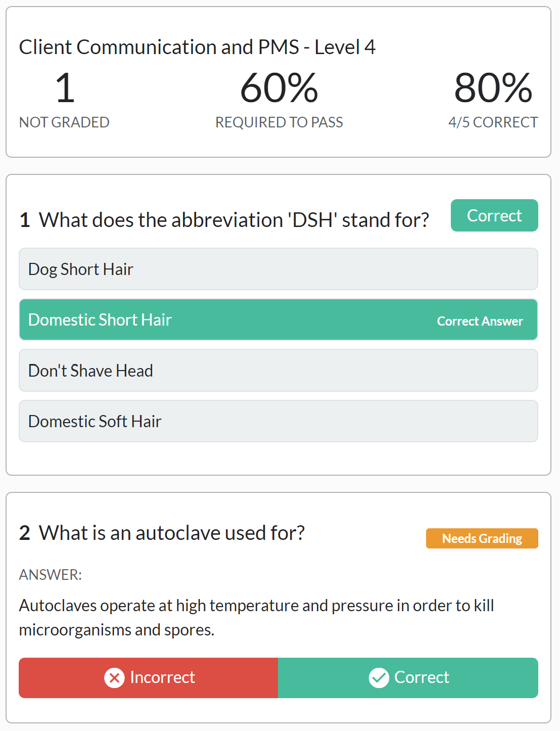Image resolution: width=560 pixels, height=731 pixels.
Task: Click the checkmark icon on the Correct button
Action: click(x=379, y=677)
